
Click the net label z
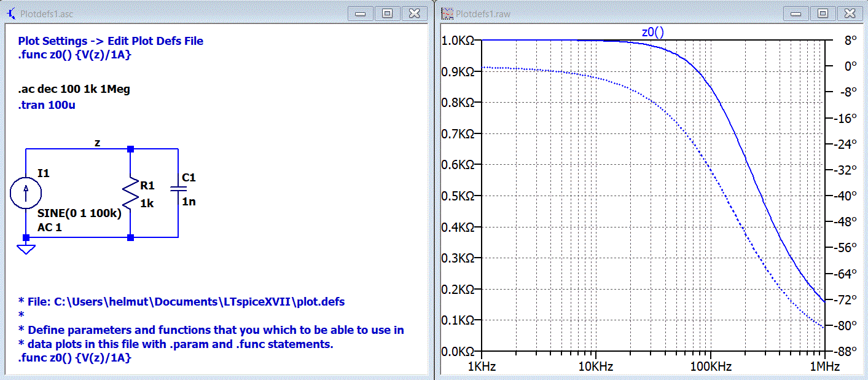[x=97, y=143]
